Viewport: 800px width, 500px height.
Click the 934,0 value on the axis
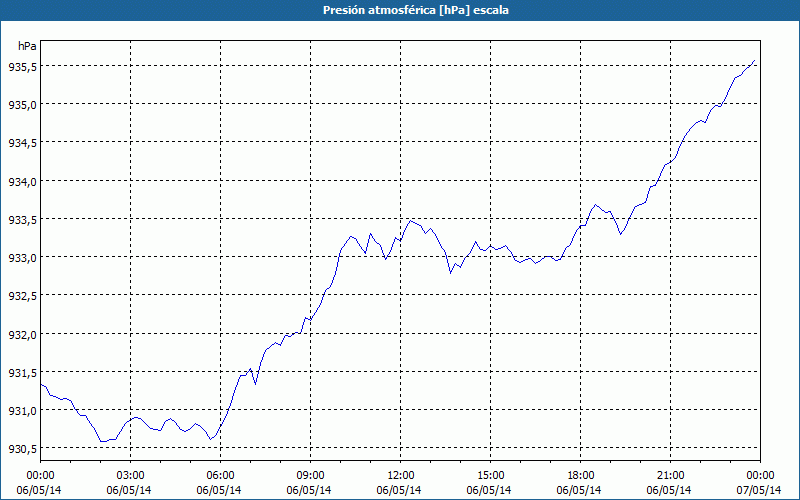point(22,181)
